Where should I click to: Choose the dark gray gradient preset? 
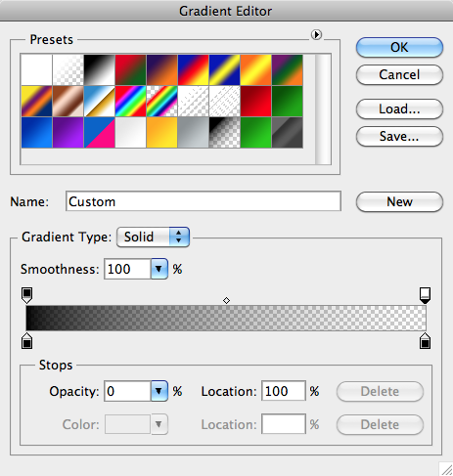[x=287, y=132]
